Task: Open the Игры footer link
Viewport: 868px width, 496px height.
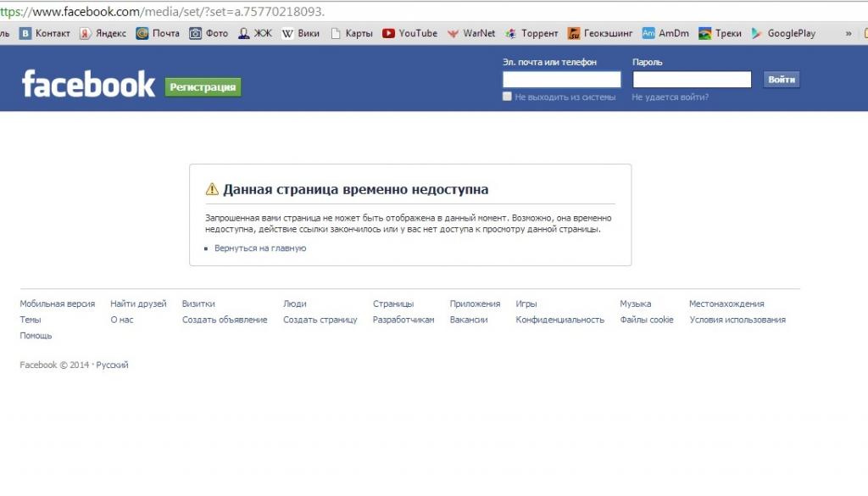Action: click(526, 304)
